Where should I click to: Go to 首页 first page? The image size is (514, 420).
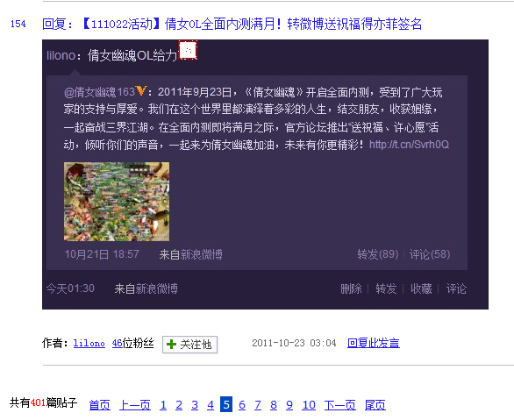(100, 405)
